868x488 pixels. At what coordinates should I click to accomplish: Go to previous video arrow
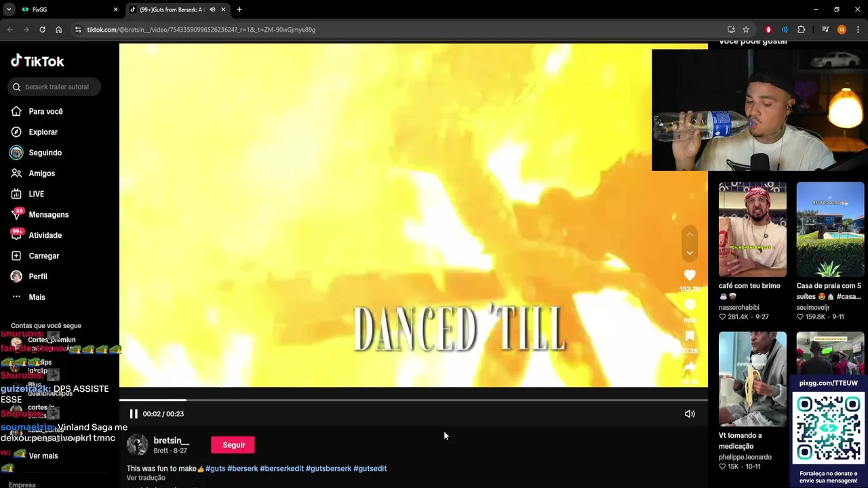tap(690, 235)
